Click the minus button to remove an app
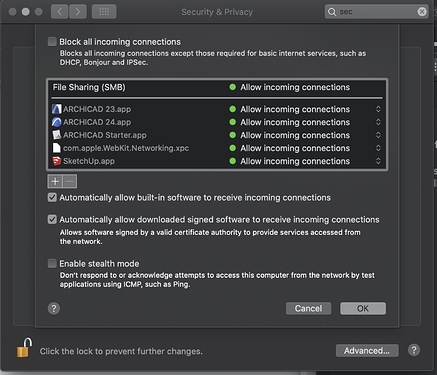 [70, 181]
